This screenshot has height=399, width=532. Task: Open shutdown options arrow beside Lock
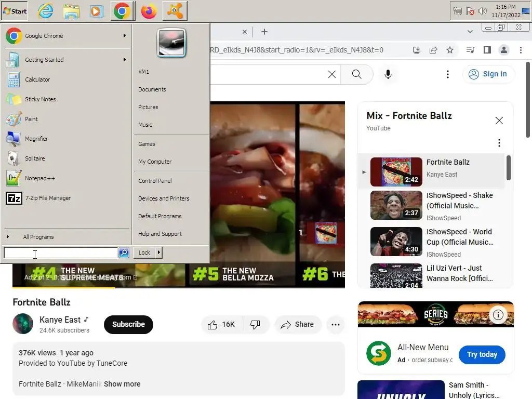tap(159, 252)
